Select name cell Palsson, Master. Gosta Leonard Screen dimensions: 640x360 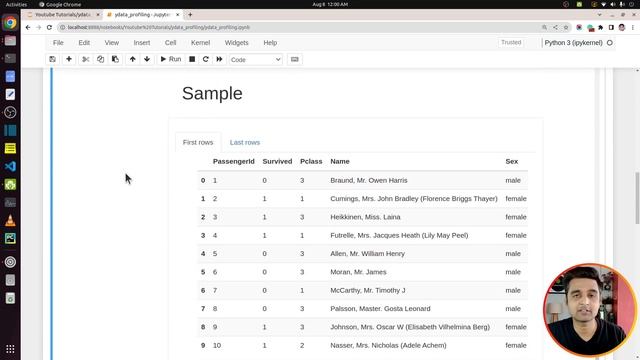coord(380,309)
